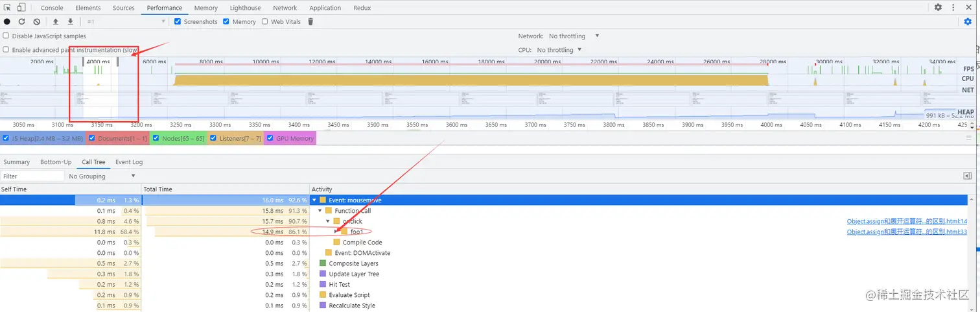Open DevTools settings gear at top right

[x=938, y=8]
